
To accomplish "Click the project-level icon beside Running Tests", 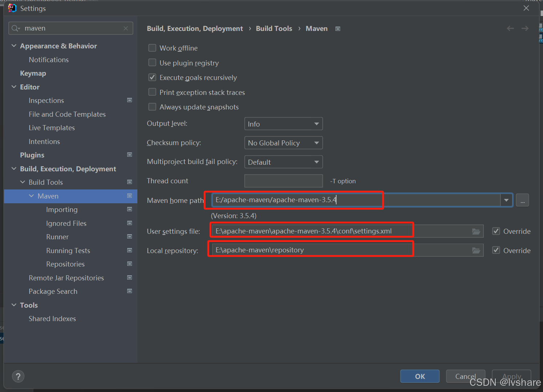I will 129,250.
